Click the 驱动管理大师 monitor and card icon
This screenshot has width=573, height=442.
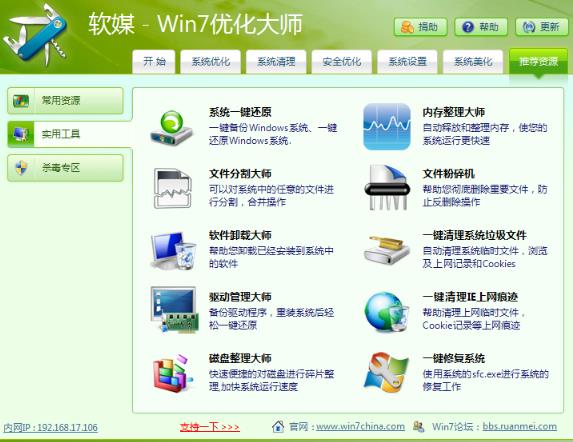(174, 310)
